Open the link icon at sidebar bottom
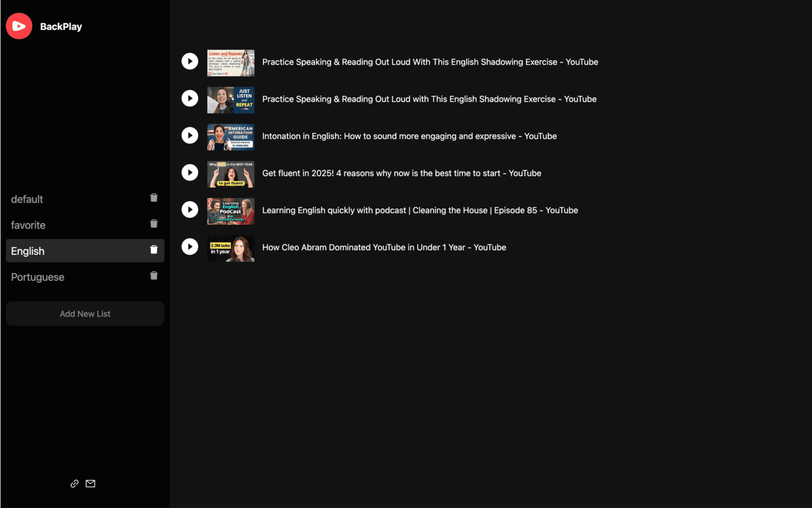Image resolution: width=812 pixels, height=508 pixels. click(x=74, y=484)
